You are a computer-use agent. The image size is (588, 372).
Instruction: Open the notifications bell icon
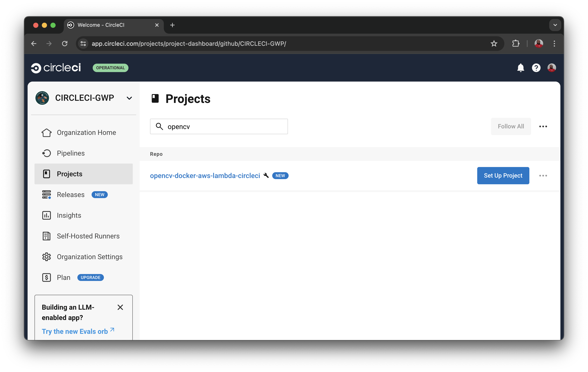tap(520, 68)
